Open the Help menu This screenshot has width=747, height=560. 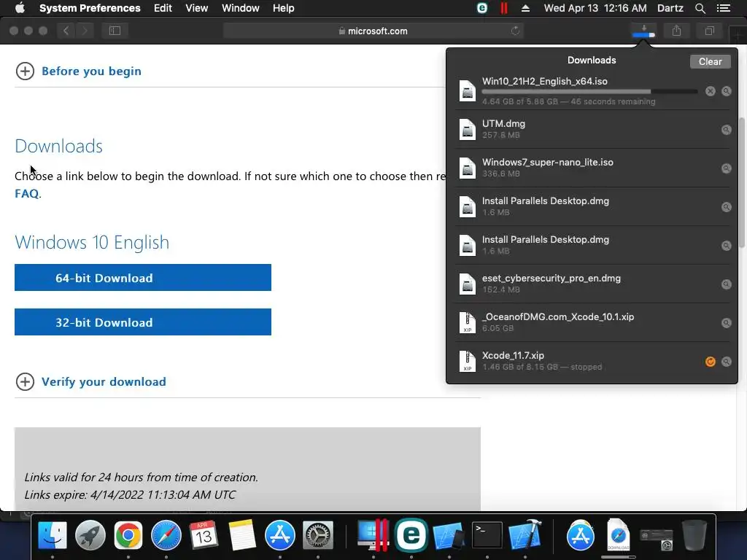284,8
